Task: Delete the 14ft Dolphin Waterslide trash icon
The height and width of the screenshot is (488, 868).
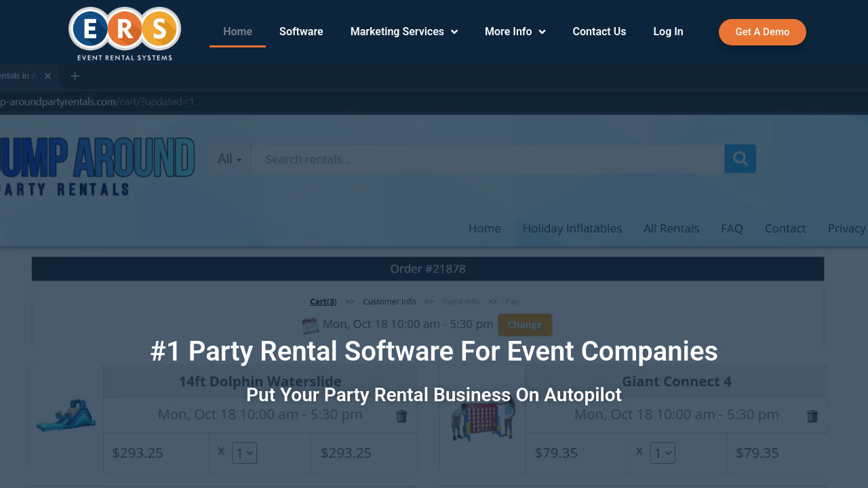Action: point(401,416)
